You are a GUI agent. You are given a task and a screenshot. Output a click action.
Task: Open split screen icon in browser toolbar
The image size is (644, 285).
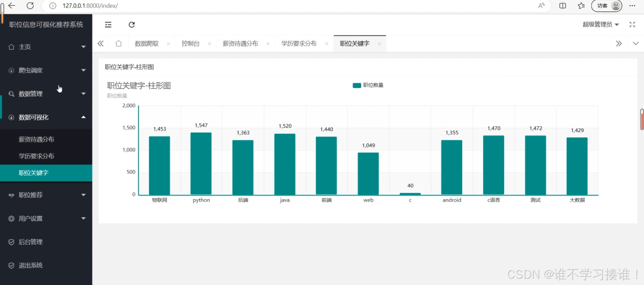coord(563,6)
